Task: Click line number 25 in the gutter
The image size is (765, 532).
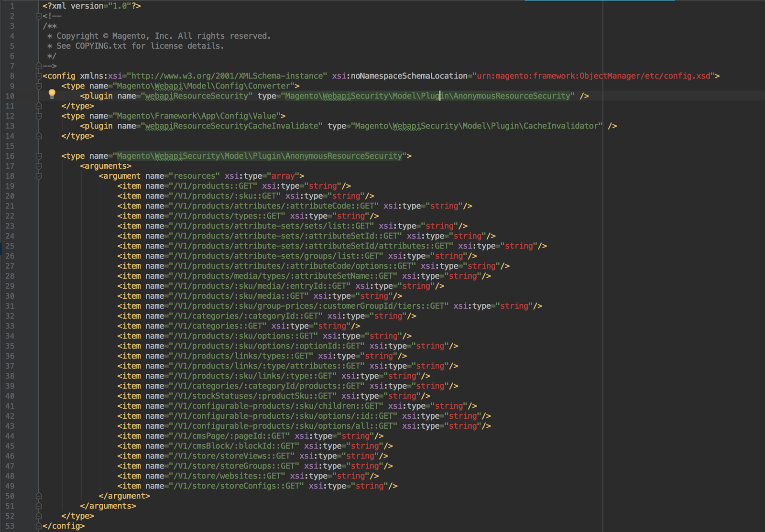Action: 10,246
